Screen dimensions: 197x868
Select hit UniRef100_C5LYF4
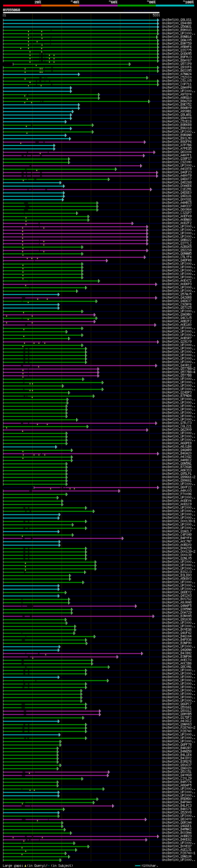point(176,257)
